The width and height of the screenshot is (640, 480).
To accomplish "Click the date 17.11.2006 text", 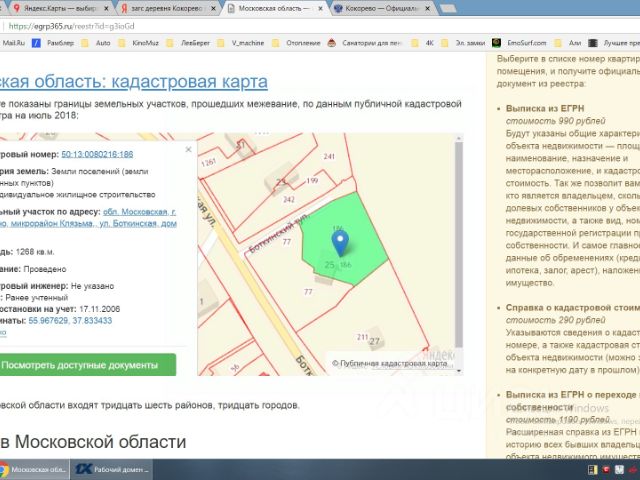I will [x=100, y=309].
